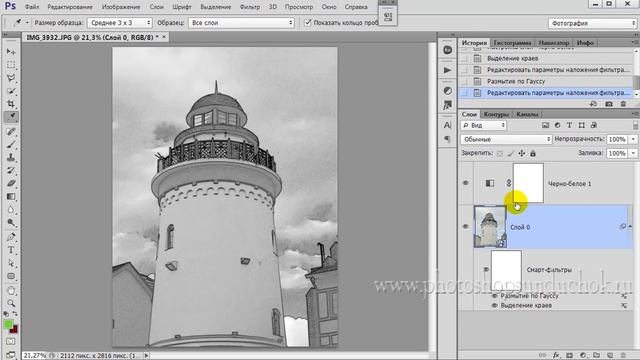This screenshot has width=640, height=360.
Task: Open Заливка slider arrow
Action: 633,153
